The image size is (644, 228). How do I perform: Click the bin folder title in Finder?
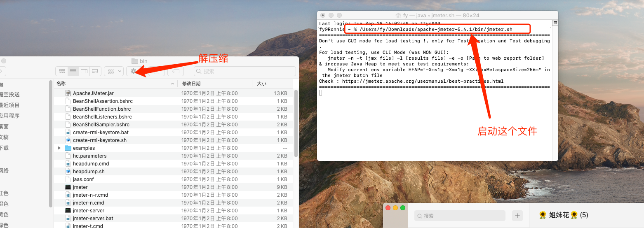click(x=139, y=61)
